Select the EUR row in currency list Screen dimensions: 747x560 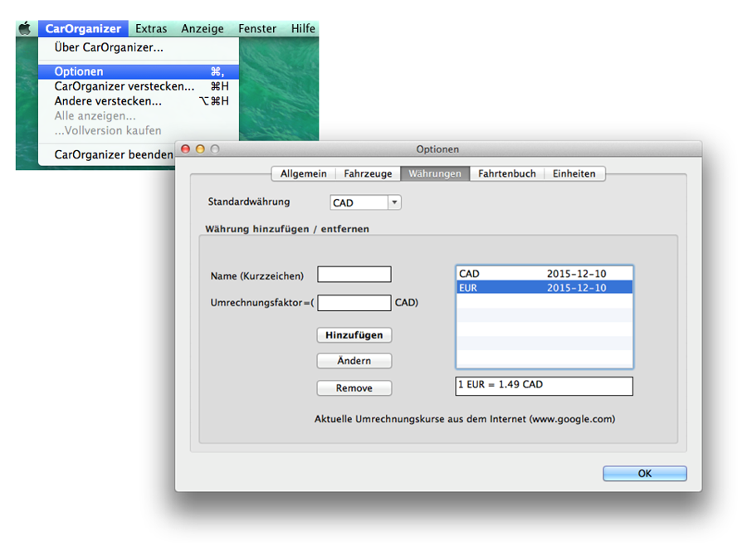pyautogui.click(x=544, y=288)
